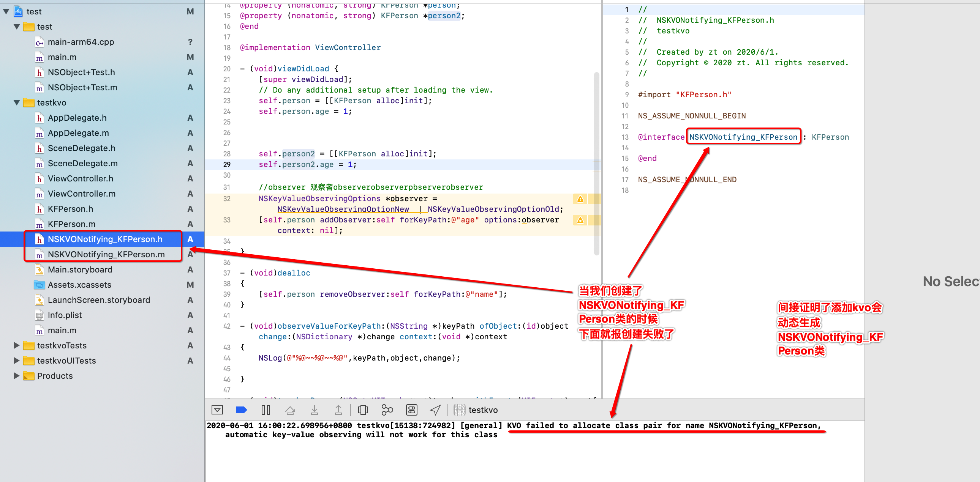Expand the Products folder
This screenshot has width=980, height=482.
pyautogui.click(x=17, y=376)
